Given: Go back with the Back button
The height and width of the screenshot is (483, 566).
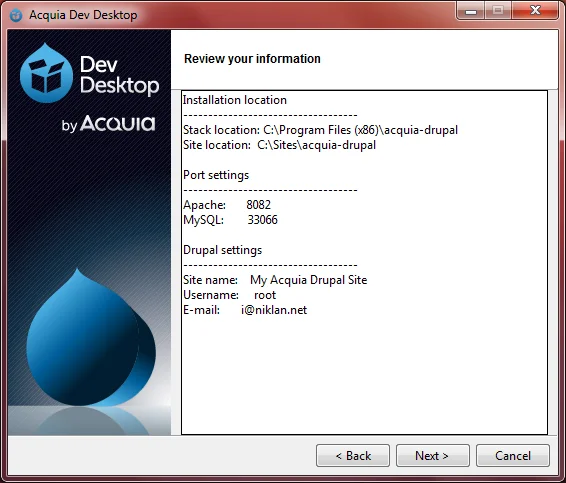Looking at the screenshot, I should 353,456.
